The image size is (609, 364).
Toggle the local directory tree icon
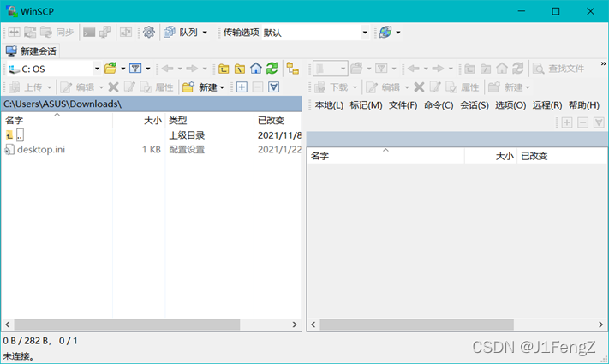coord(292,69)
